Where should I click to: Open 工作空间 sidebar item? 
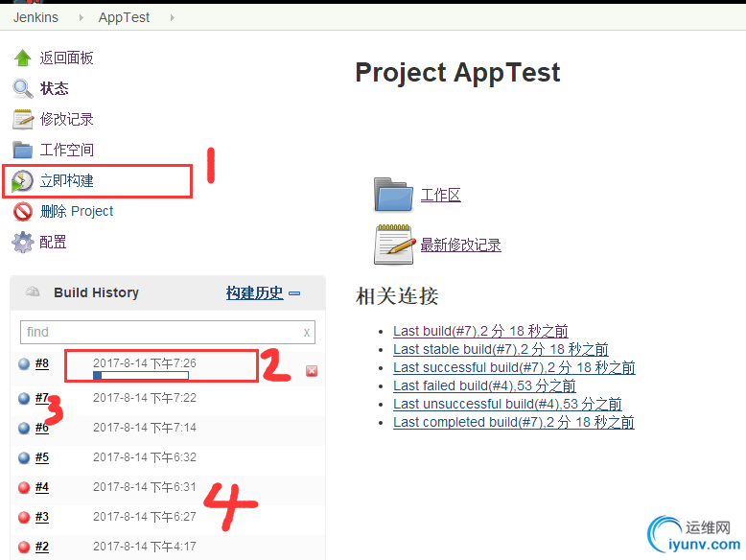point(66,150)
